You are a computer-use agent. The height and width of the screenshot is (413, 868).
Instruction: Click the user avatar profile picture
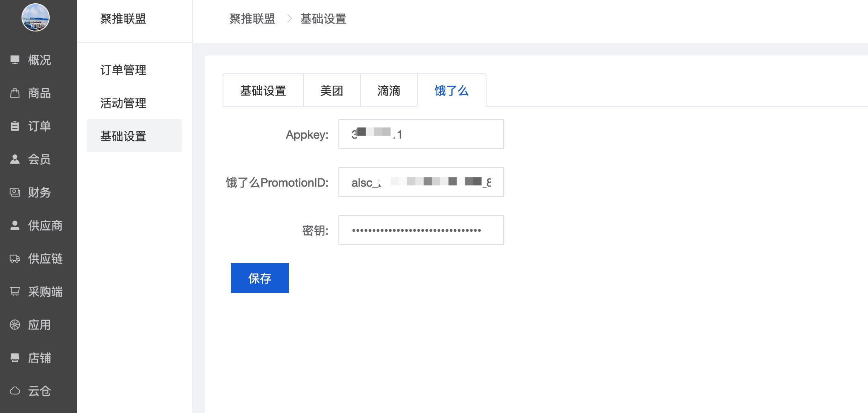click(36, 17)
